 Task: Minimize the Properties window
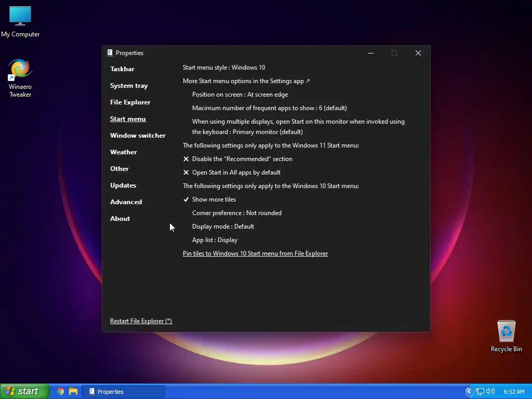(371, 53)
